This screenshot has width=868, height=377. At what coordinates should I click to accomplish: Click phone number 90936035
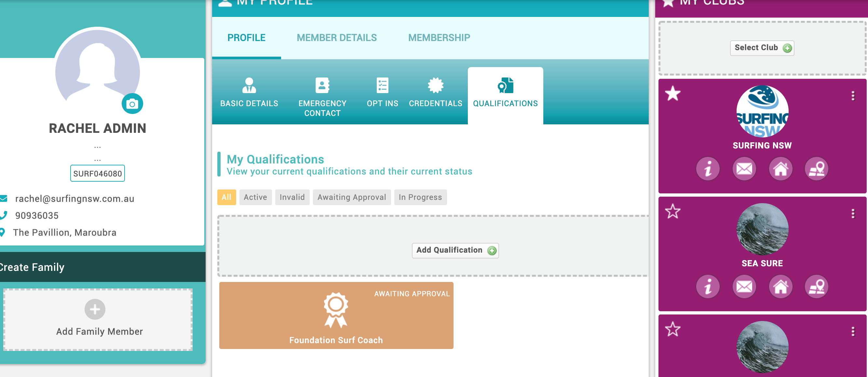coord(37,216)
